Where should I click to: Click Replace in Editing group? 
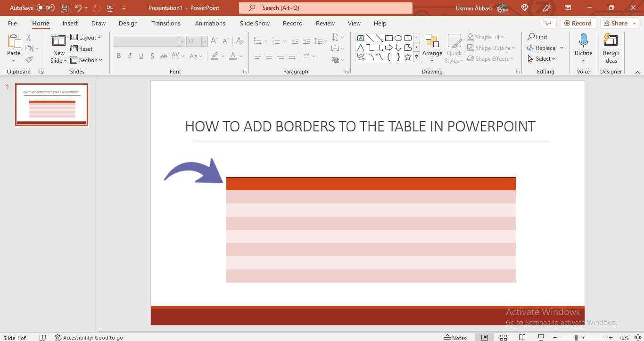click(x=545, y=48)
